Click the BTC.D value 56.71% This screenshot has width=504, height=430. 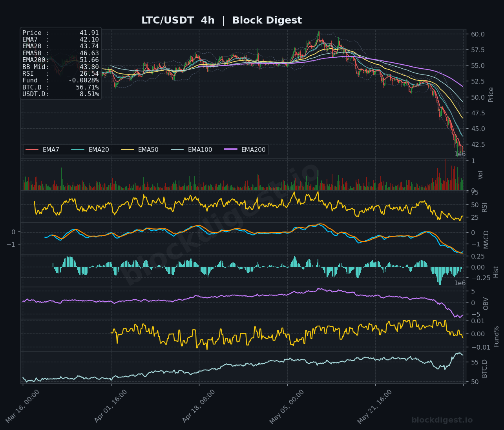tap(88, 87)
